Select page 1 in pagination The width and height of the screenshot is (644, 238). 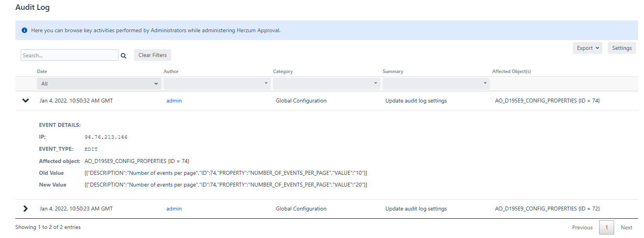[606, 227]
